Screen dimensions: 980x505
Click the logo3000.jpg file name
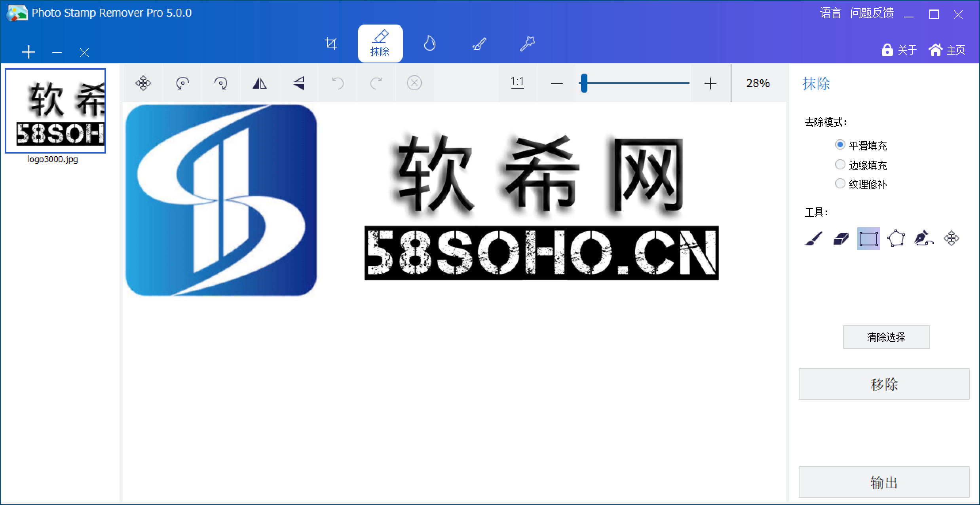pyautogui.click(x=53, y=159)
